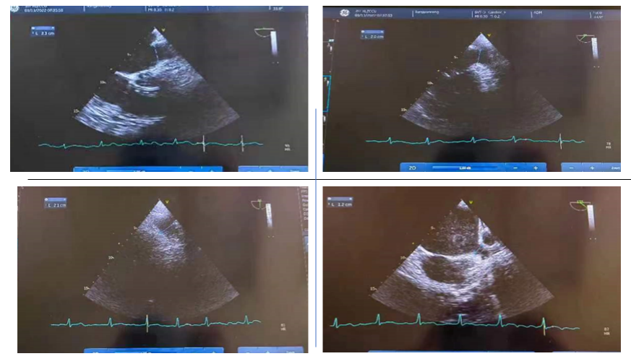
Task: Click the grayscale bar in top-right scan
Action: 593,49
